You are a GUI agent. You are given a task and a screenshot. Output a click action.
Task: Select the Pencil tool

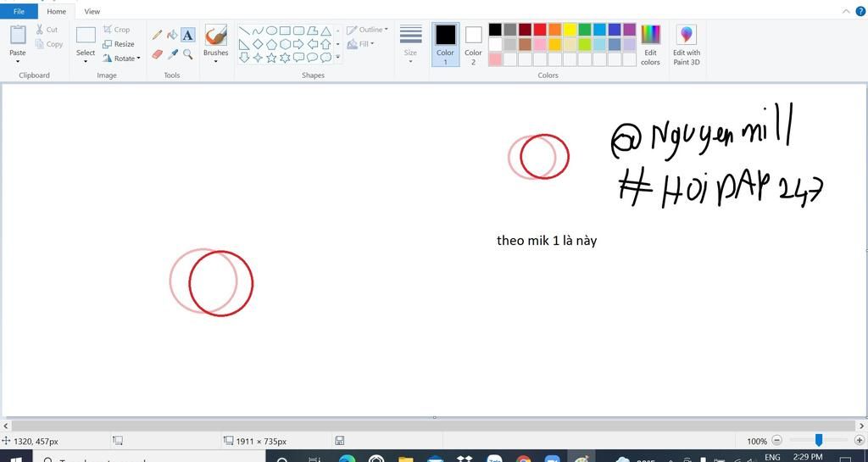(157, 35)
